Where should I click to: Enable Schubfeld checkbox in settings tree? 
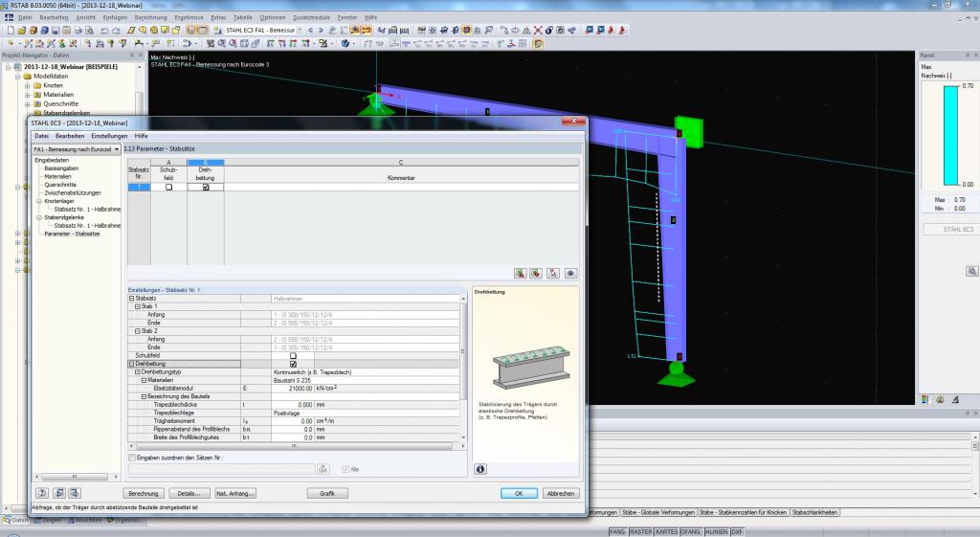[293, 355]
